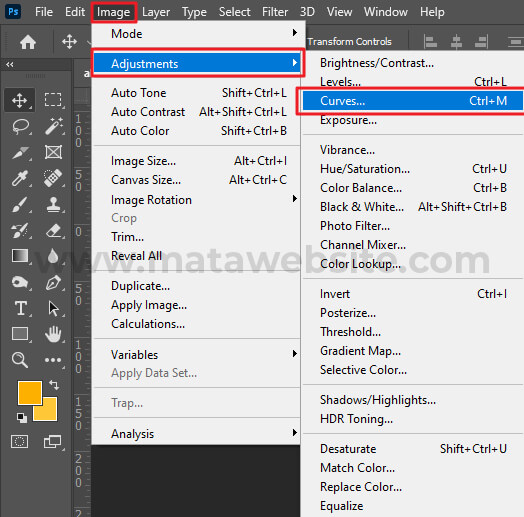Select the Blur tool
524x517 pixels.
tap(53, 256)
